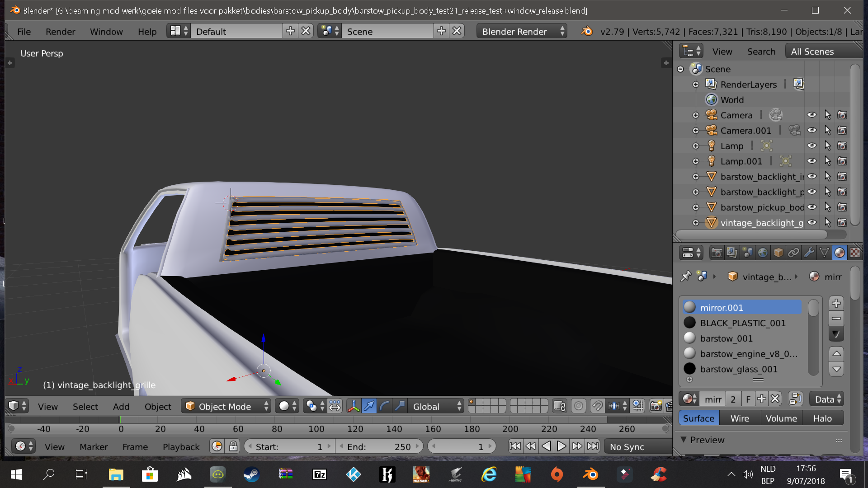
Task: Open the 3D view Select menu
Action: 85,406
